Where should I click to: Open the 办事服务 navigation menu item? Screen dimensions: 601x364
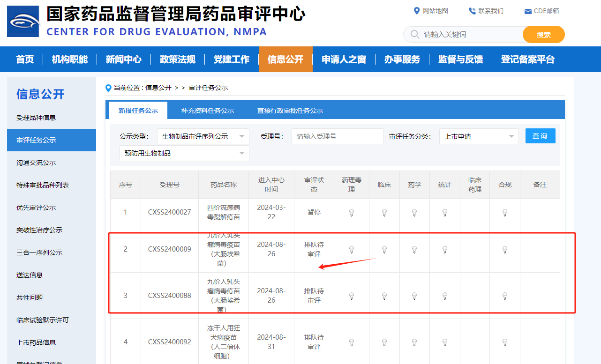tap(402, 59)
